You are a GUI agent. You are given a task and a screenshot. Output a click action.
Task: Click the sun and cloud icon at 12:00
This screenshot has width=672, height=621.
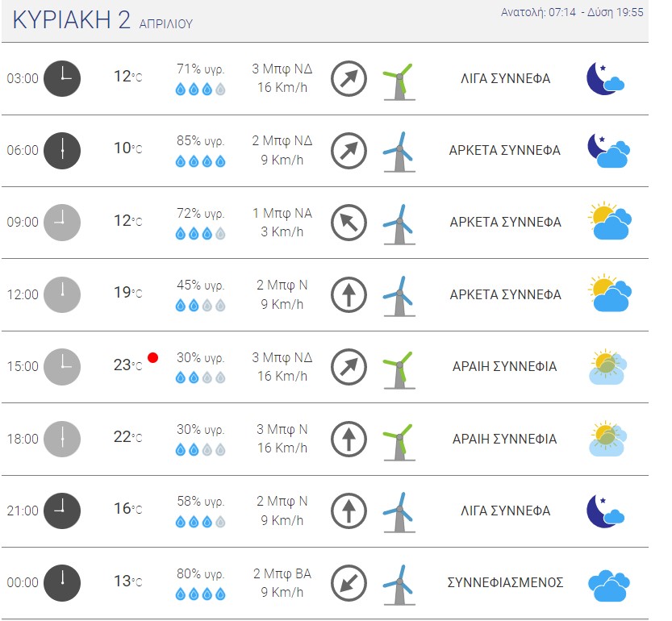[609, 293]
